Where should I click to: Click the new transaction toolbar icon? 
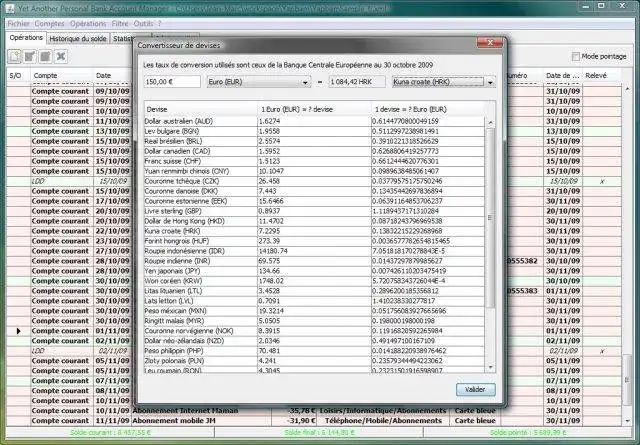(x=14, y=56)
